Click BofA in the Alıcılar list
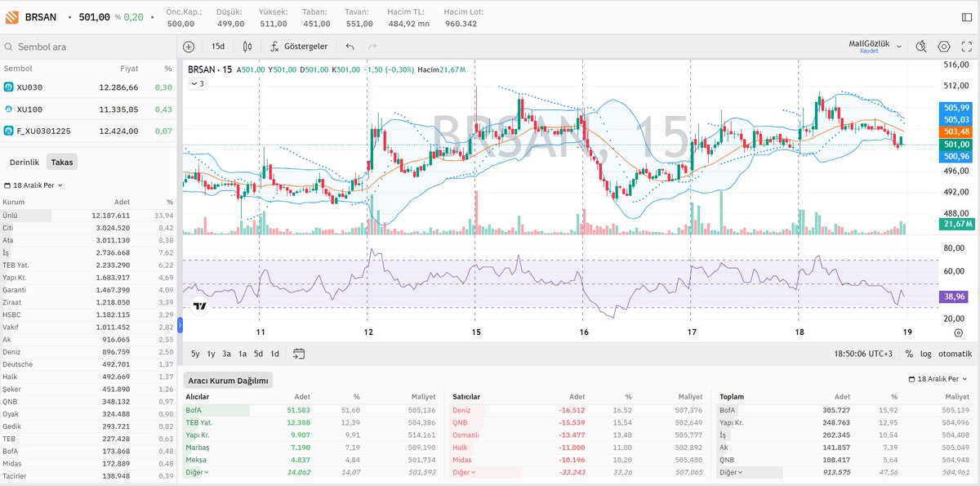Screen dimensions: 980x486 point(194,409)
